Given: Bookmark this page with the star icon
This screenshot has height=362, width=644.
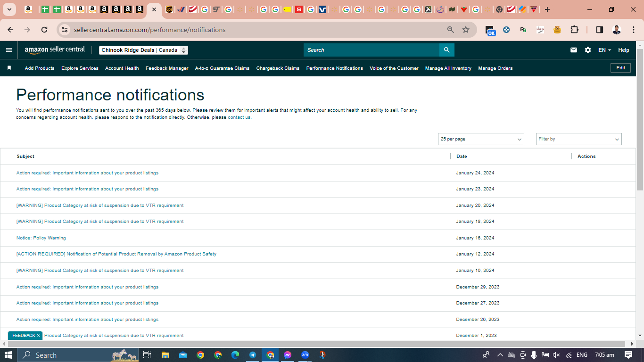Looking at the screenshot, I should point(466,30).
